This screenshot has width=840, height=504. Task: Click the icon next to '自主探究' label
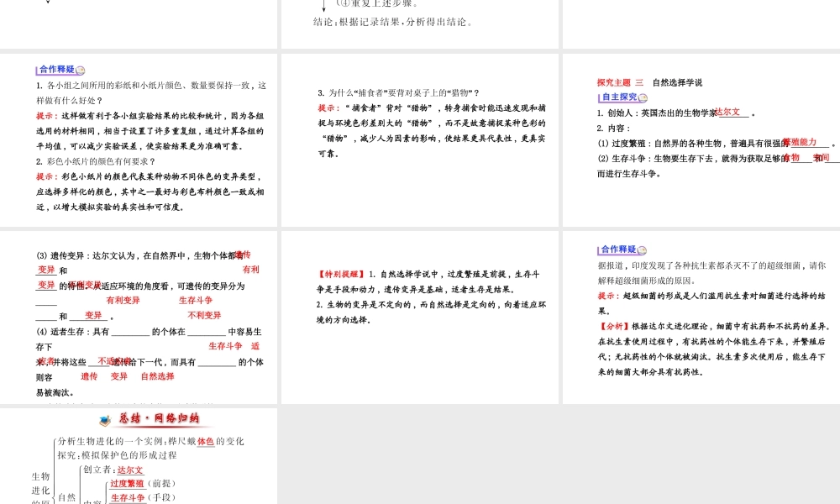643,97
